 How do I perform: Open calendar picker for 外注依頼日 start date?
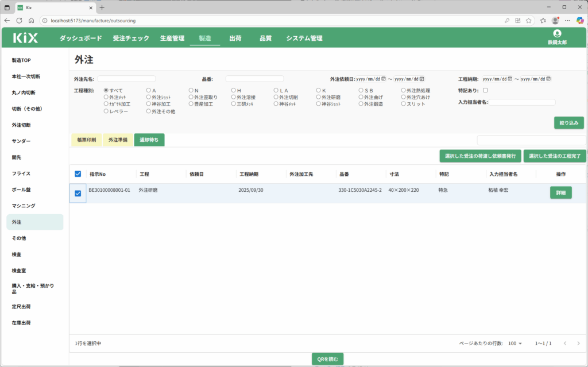pyautogui.click(x=384, y=79)
